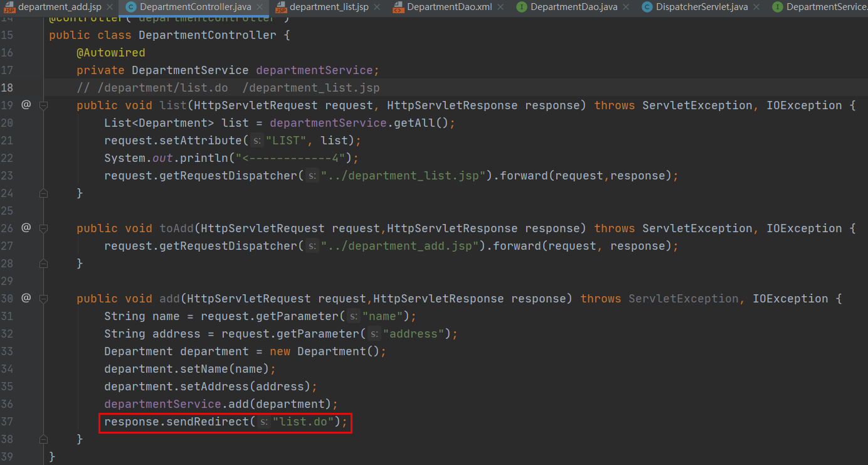Viewport: 868px width, 465px height.
Task: Click the greyed ServletException on line 30
Action: tap(684, 299)
